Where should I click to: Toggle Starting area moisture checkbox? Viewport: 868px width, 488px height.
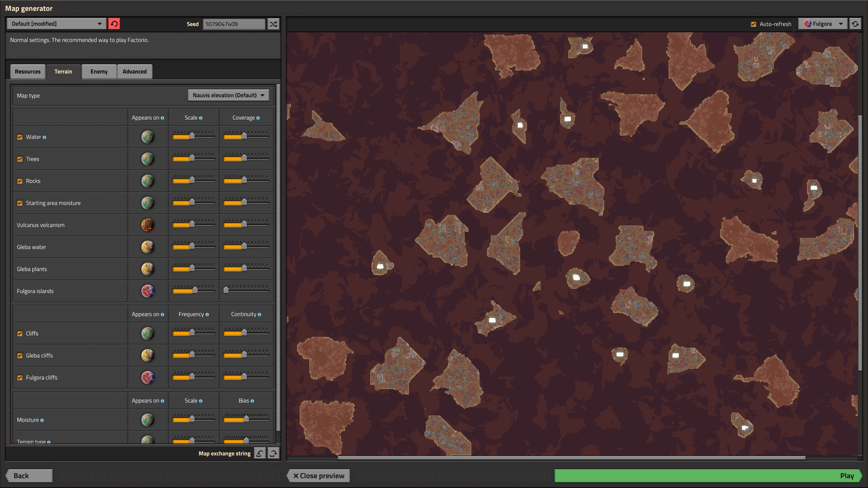[x=20, y=203]
